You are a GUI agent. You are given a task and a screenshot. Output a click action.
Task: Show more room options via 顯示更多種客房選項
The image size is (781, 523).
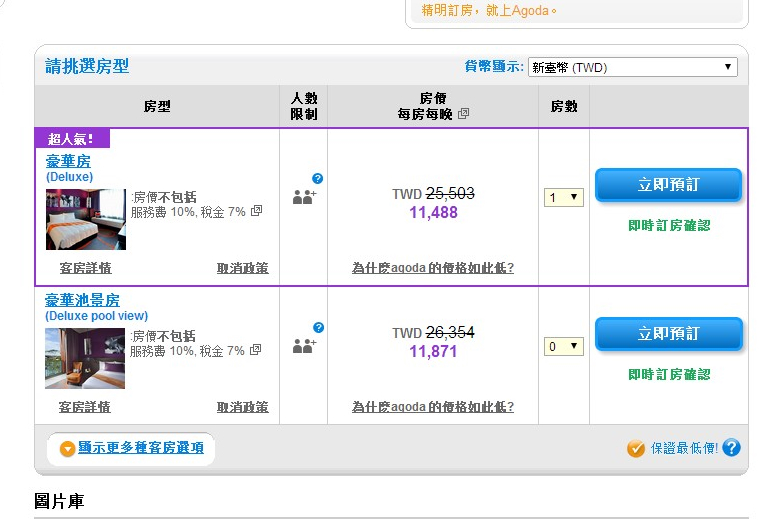[141, 448]
